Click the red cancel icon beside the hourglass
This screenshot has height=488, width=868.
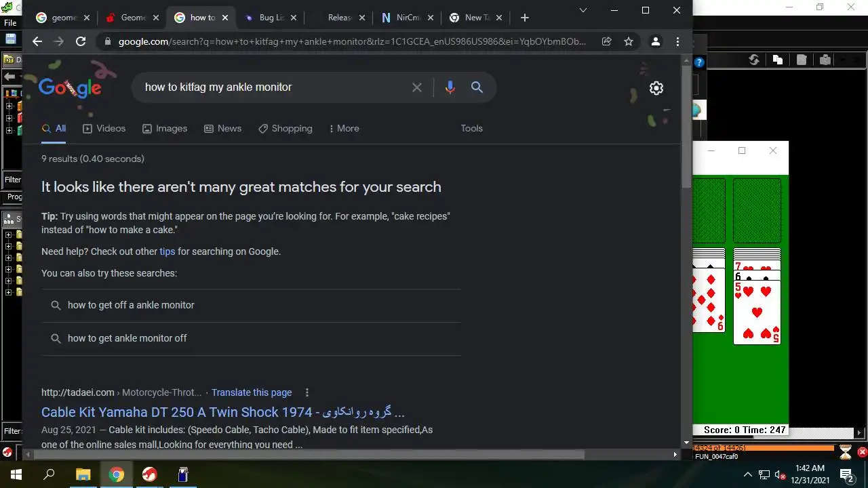pos(862,451)
